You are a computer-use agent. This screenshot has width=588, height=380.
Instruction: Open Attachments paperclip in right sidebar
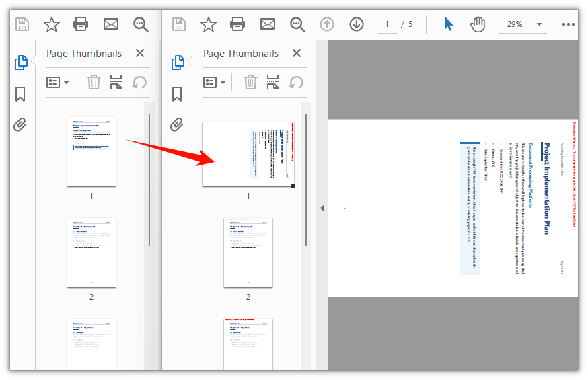(x=177, y=125)
